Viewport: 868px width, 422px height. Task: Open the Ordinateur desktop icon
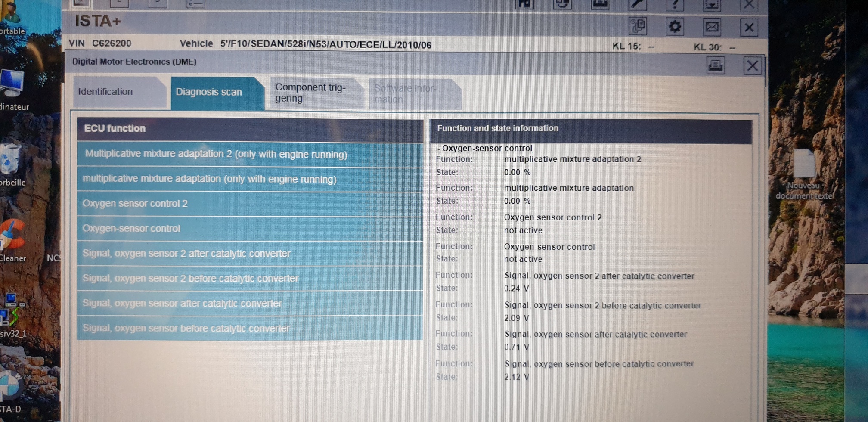(x=12, y=90)
